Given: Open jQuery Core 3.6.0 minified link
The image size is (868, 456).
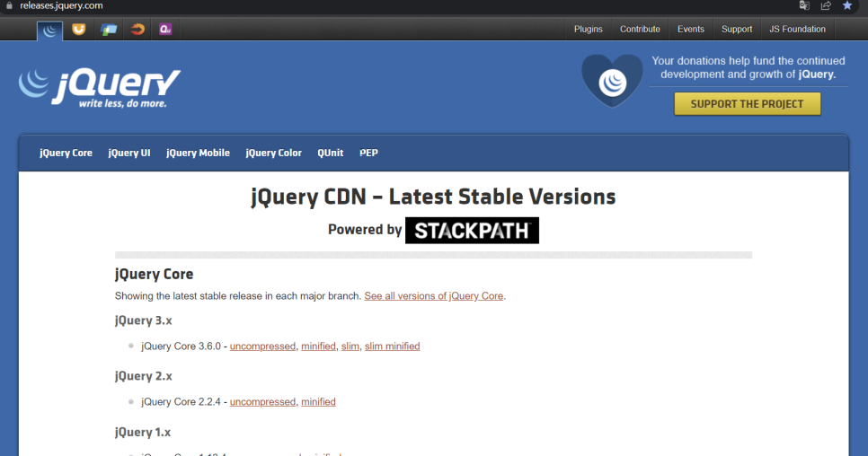Looking at the screenshot, I should coord(318,346).
